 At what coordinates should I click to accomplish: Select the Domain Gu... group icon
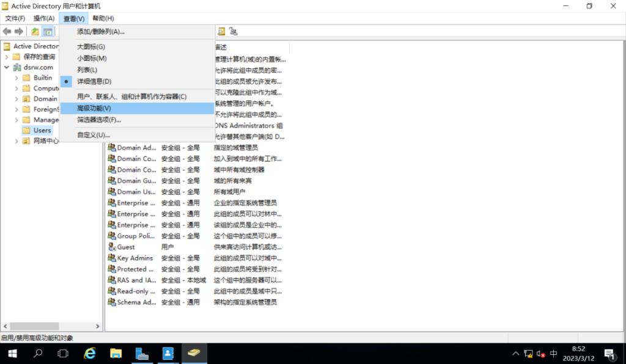pyautogui.click(x=112, y=181)
